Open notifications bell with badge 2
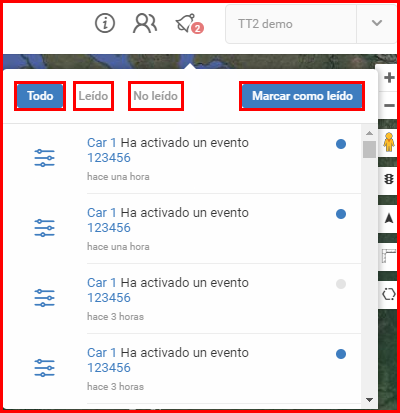The image size is (400, 413). (189, 24)
